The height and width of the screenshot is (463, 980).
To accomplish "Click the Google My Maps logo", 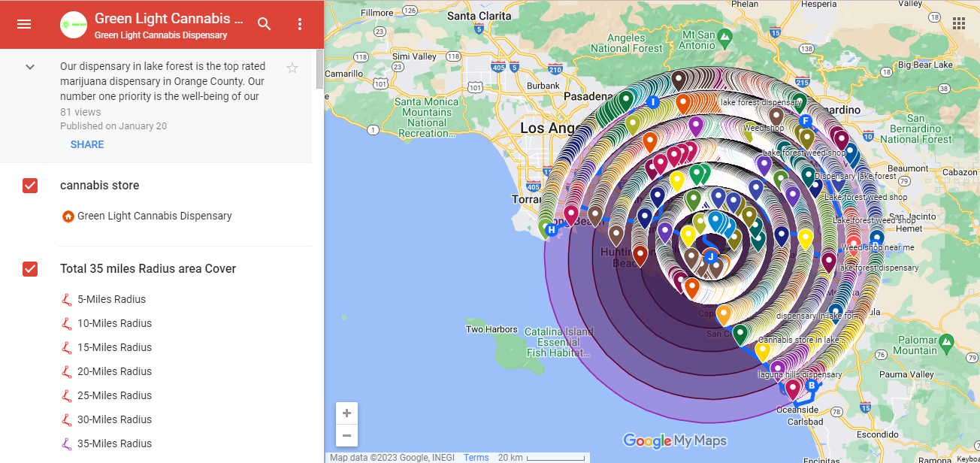I will 675,440.
